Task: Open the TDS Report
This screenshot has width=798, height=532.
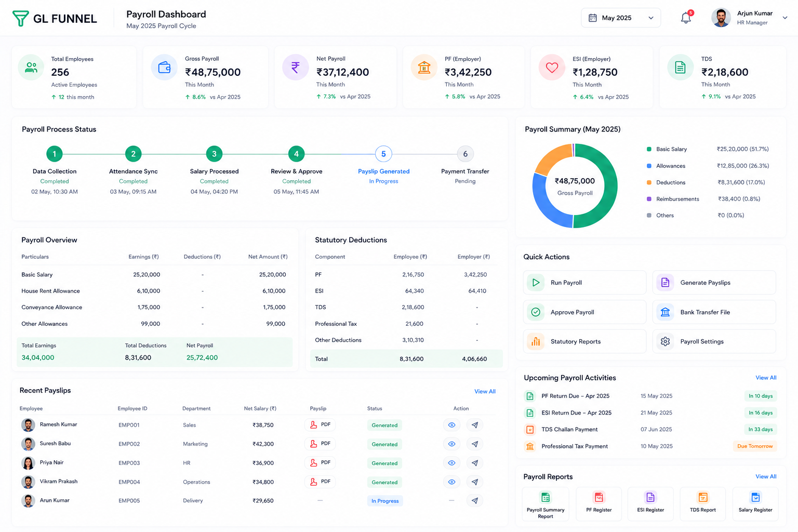Action: tap(703, 504)
